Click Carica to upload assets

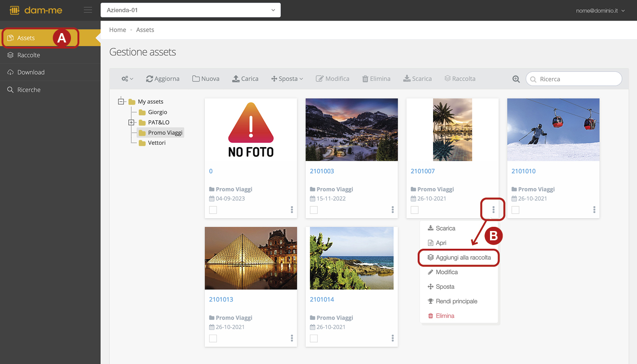point(245,79)
